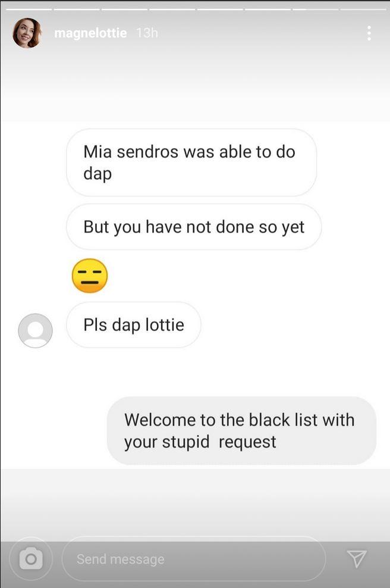Tap the 13h story timestamp
Screen dimensions: 390x588
147,33
